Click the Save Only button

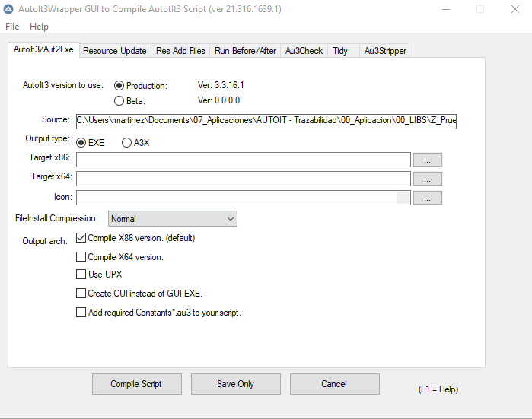click(236, 384)
